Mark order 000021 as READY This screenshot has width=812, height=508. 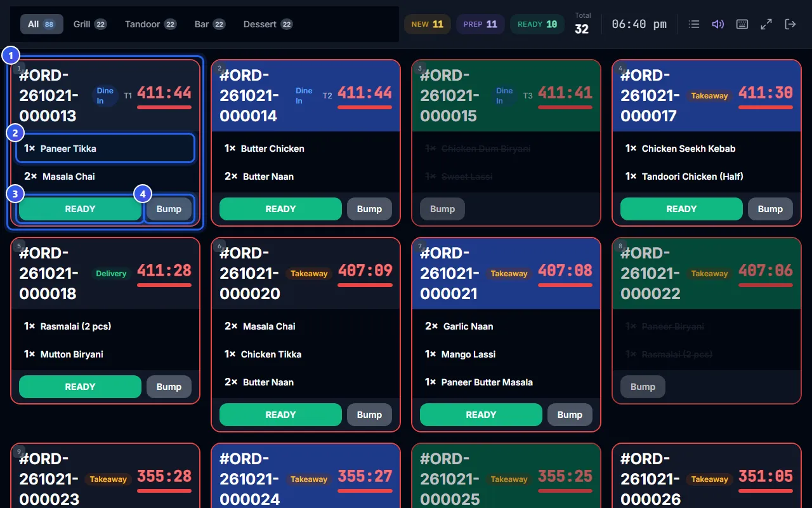coord(481,415)
